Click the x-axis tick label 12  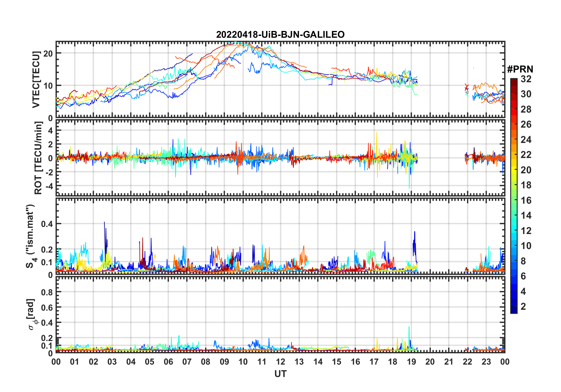pyautogui.click(x=280, y=362)
